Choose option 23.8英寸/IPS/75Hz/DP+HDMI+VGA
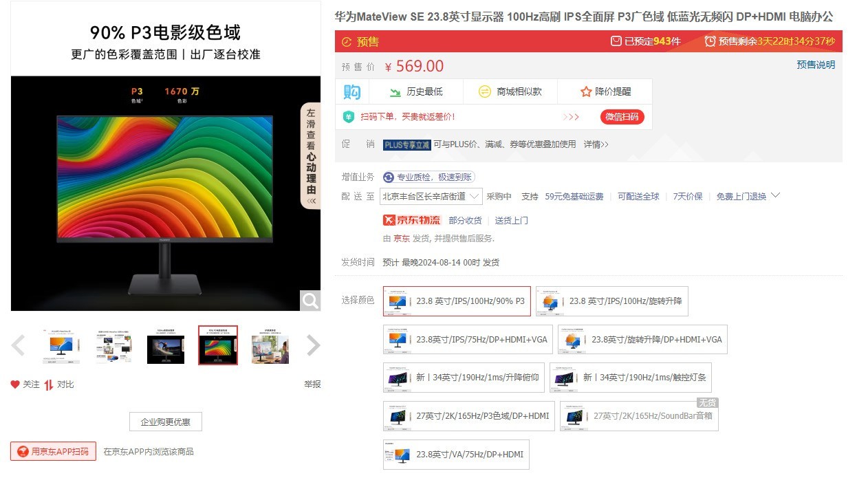 pos(468,339)
